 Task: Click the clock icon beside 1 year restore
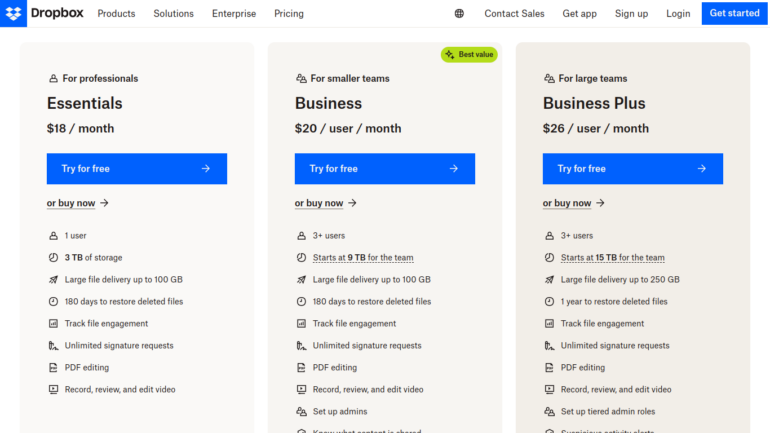click(x=549, y=301)
